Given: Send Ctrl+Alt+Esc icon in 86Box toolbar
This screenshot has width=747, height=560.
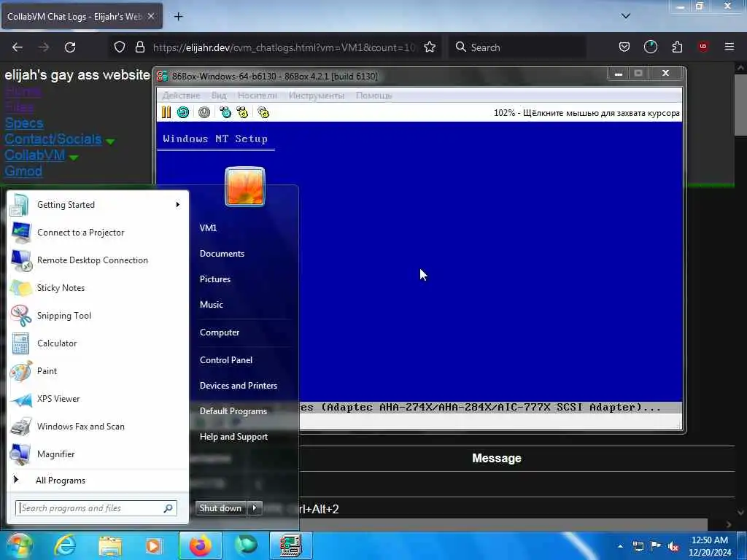Looking at the screenshot, I should click(242, 112).
